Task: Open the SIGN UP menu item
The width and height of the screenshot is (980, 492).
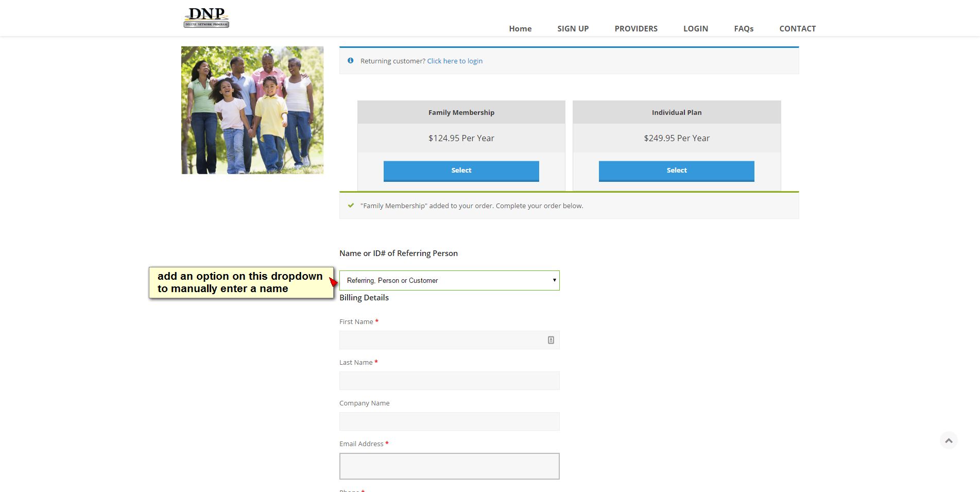Action: 573,29
